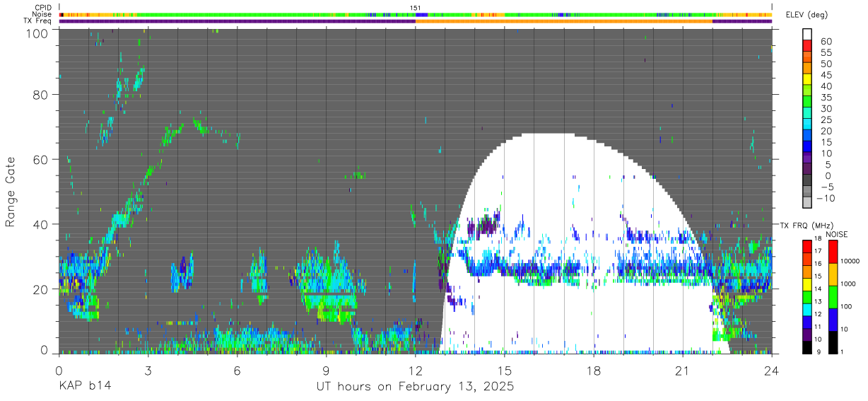Select the '12' tick on the UT hours axis
Screen dimensions: 868x401
pyautogui.click(x=416, y=371)
